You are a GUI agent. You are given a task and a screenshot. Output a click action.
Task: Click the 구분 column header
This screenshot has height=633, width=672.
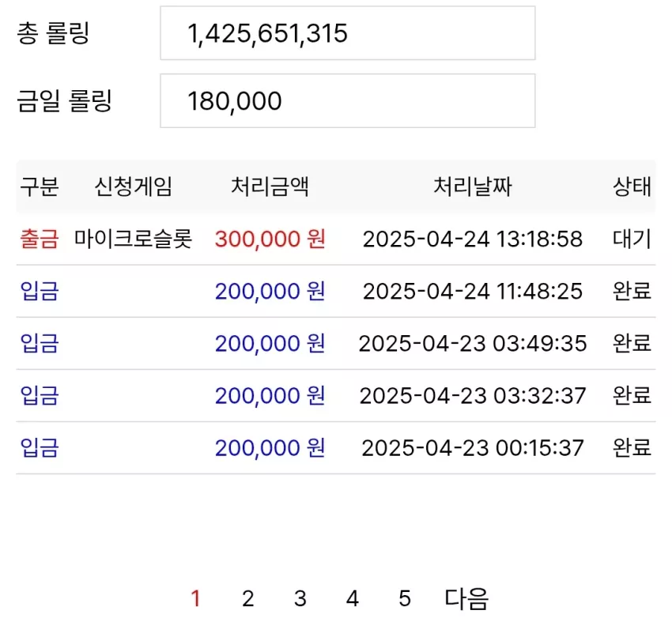[40, 187]
